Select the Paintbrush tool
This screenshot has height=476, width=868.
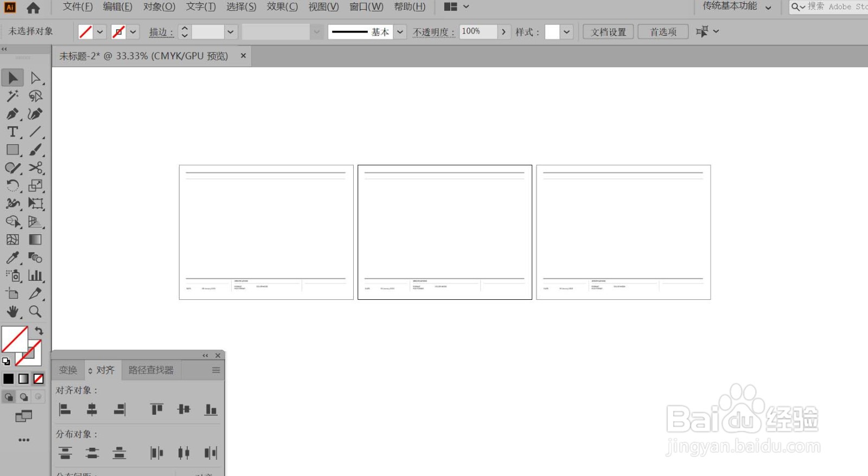click(x=36, y=150)
